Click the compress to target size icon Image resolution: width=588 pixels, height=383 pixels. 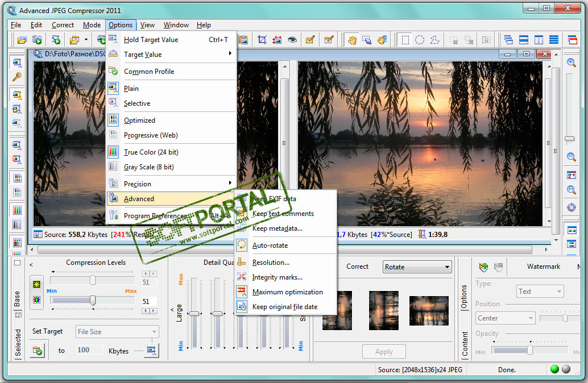(151, 351)
